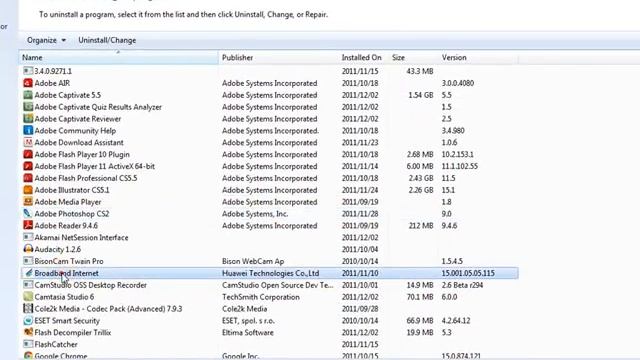Select Flash Decompiler Trillix program name
The width and height of the screenshot is (640, 360).
coord(73,332)
